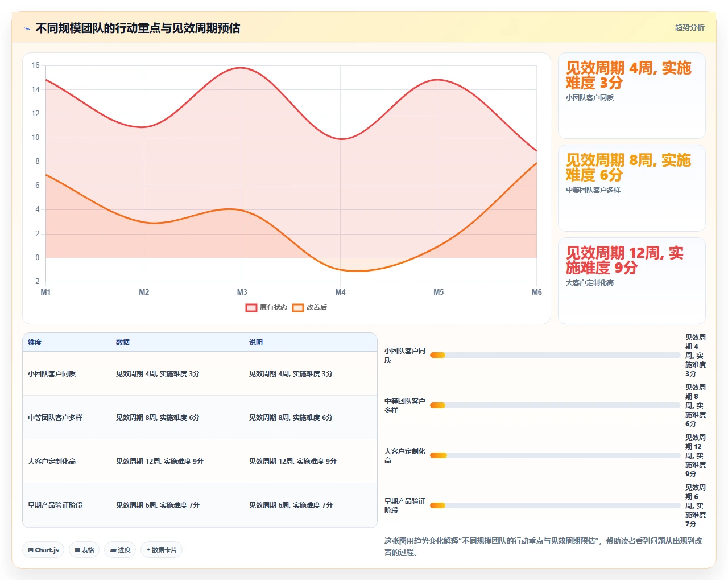
Task: Toggle the 原有状态 legend swatch
Action: (251, 308)
